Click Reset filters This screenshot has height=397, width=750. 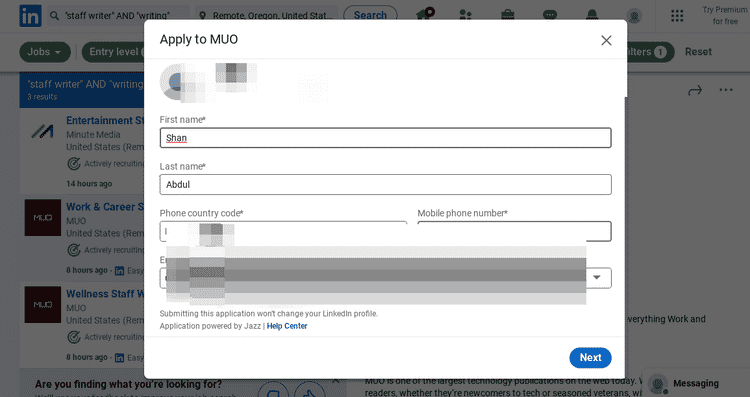click(698, 52)
